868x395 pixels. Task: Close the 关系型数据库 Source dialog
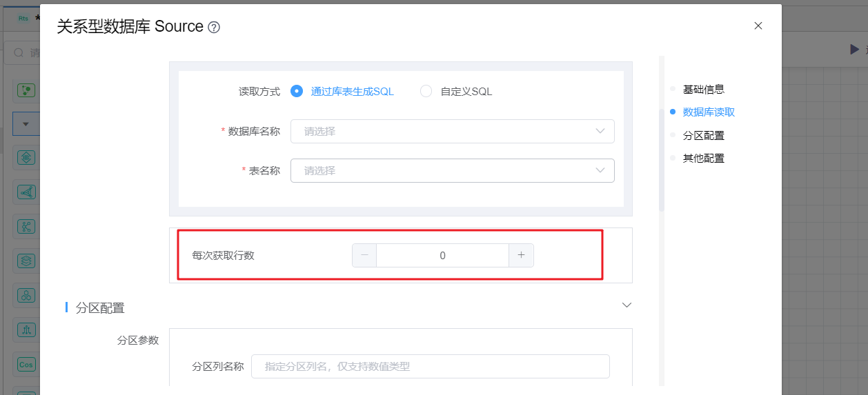pos(758,26)
